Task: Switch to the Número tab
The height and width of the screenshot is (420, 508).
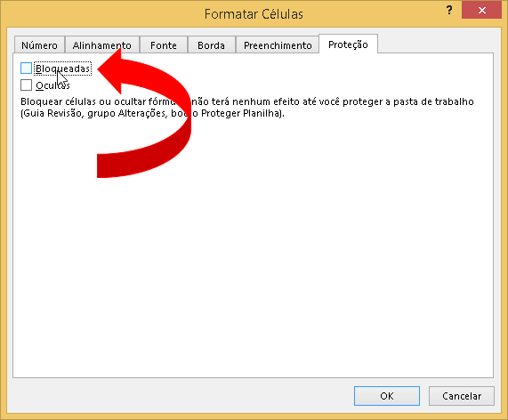Action: 39,45
